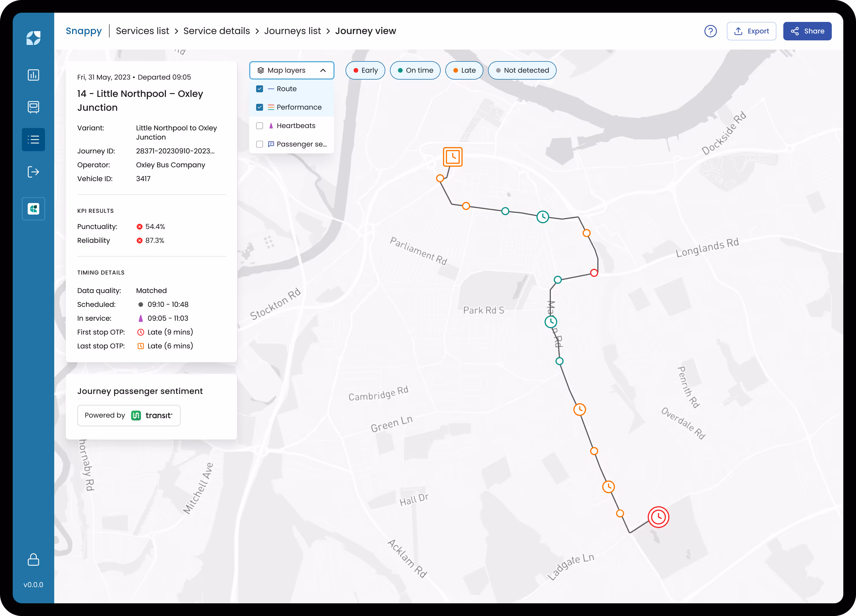Filter by the Late legend chip
This screenshot has width=856, height=616.
point(464,70)
